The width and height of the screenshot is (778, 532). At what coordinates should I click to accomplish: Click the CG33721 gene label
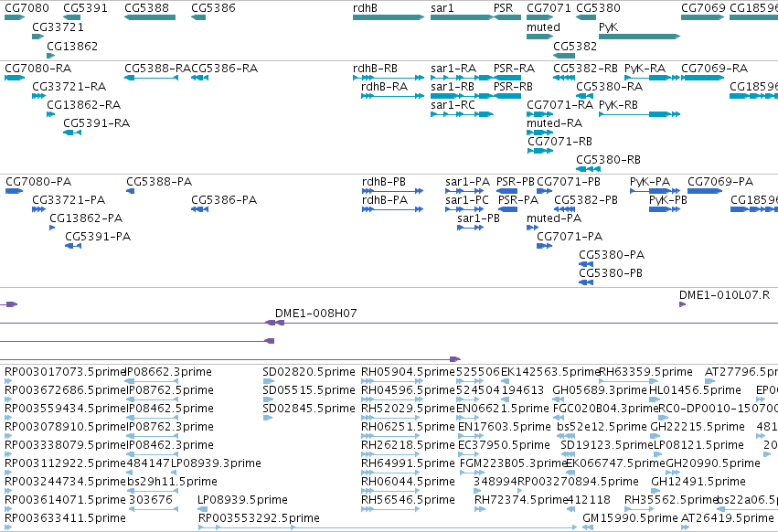[58, 27]
